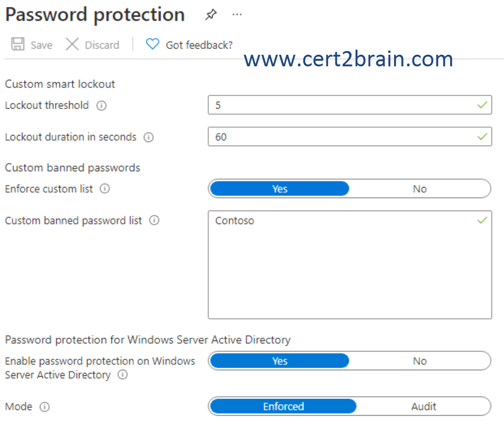The height and width of the screenshot is (431, 504).
Task: Click the heart feedback icon
Action: pyautogui.click(x=152, y=44)
